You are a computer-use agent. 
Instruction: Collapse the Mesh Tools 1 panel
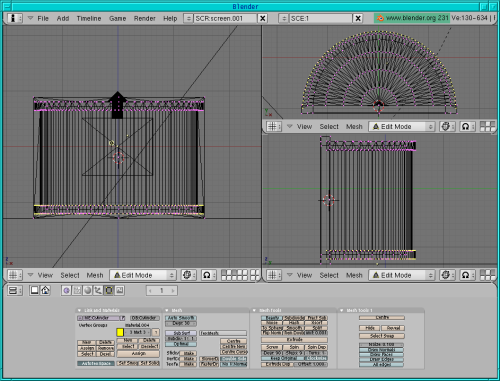coord(342,310)
